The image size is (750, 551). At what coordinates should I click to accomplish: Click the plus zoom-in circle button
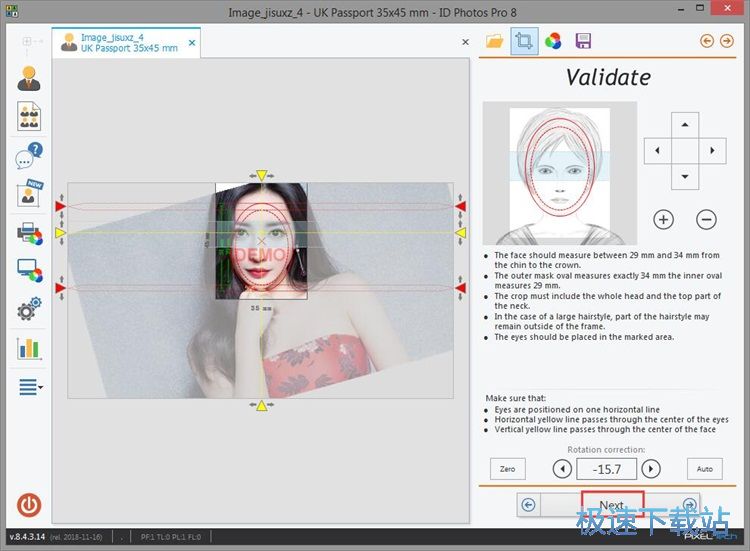pos(663,219)
